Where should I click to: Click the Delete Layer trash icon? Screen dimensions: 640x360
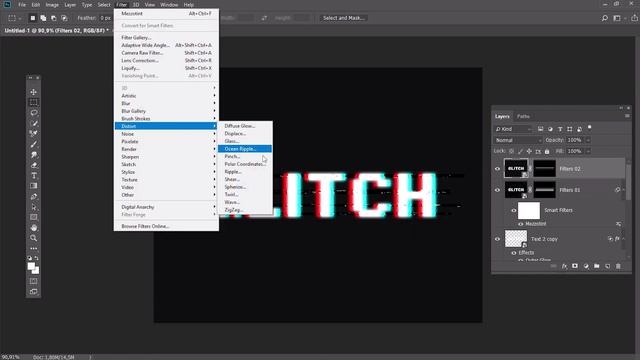(x=618, y=266)
